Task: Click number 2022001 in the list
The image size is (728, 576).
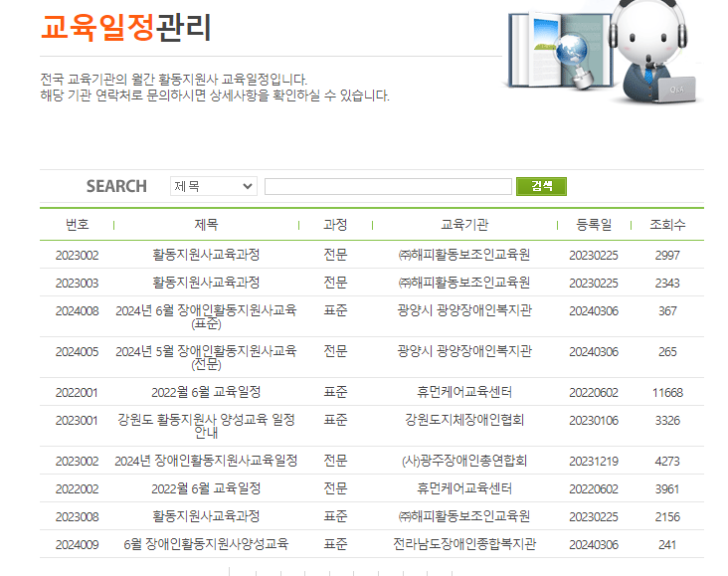Action: [77, 393]
